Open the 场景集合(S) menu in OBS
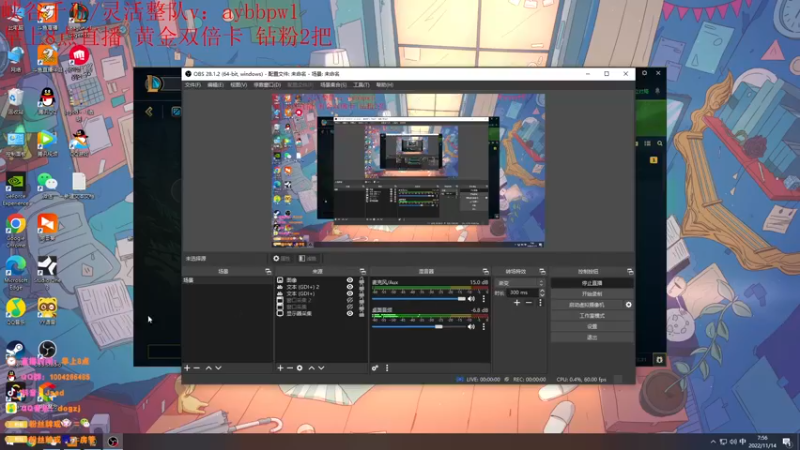The height and width of the screenshot is (450, 800). (333, 85)
